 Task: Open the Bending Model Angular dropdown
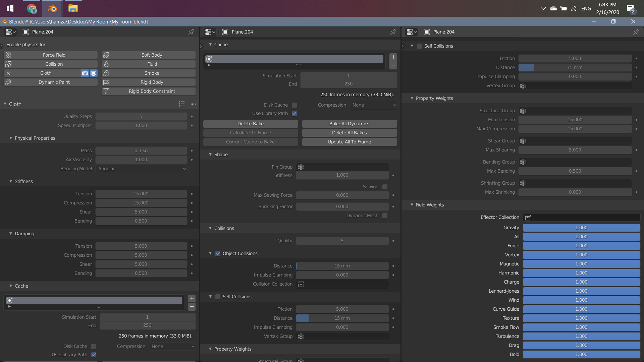(141, 169)
